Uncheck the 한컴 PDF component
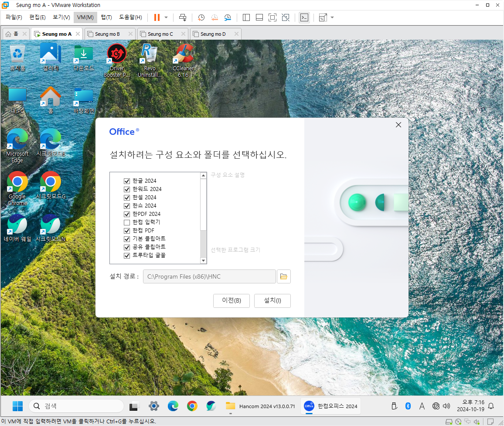Screen dimensions: 504x426 coord(127,231)
